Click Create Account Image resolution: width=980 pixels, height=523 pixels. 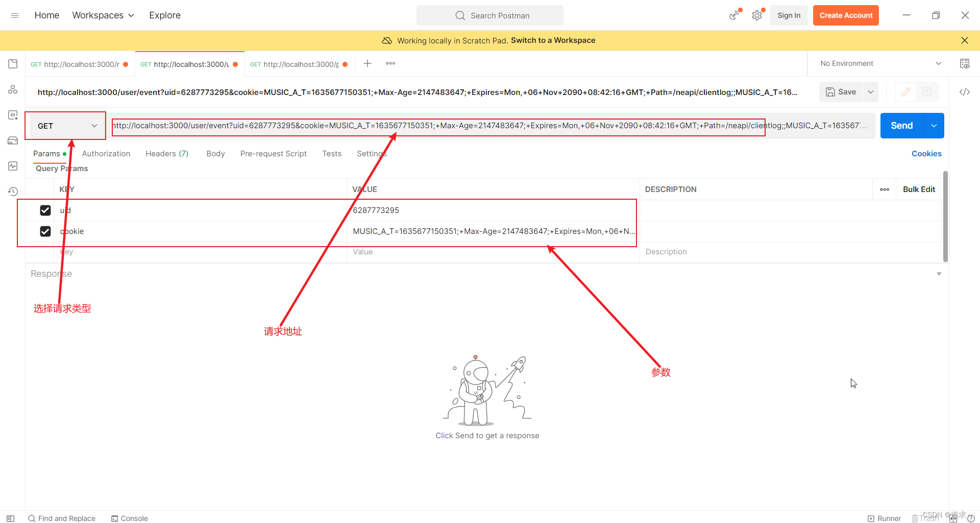pos(846,15)
